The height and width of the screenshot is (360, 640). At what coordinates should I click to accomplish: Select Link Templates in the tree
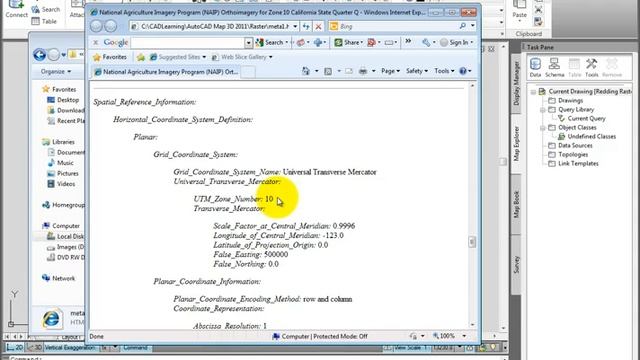[x=578, y=163]
